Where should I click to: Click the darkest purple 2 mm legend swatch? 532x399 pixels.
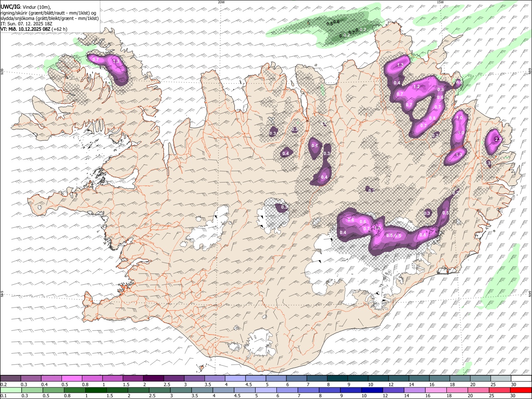[x=153, y=379]
